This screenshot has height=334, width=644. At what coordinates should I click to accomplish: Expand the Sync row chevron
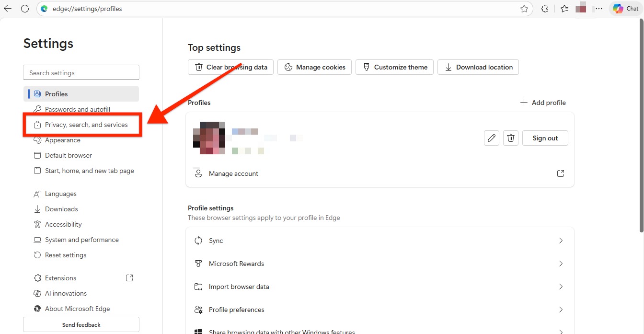(x=561, y=241)
